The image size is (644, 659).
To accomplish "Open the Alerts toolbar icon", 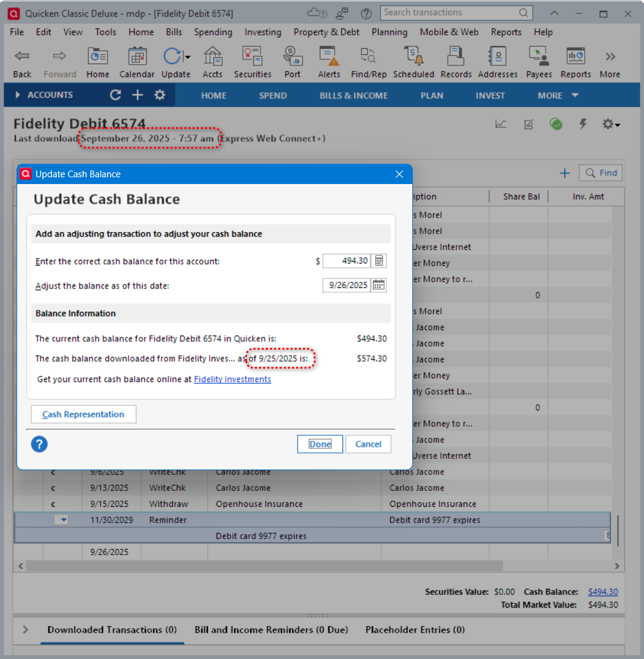I will point(328,56).
